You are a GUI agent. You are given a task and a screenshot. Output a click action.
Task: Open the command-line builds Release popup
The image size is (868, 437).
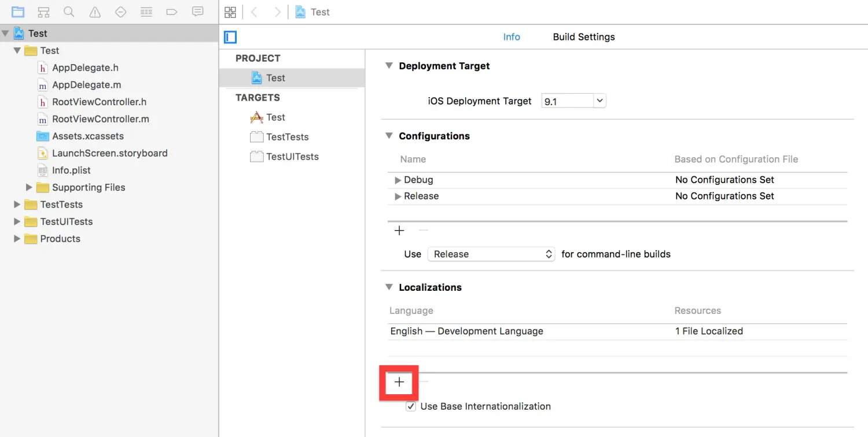491,254
